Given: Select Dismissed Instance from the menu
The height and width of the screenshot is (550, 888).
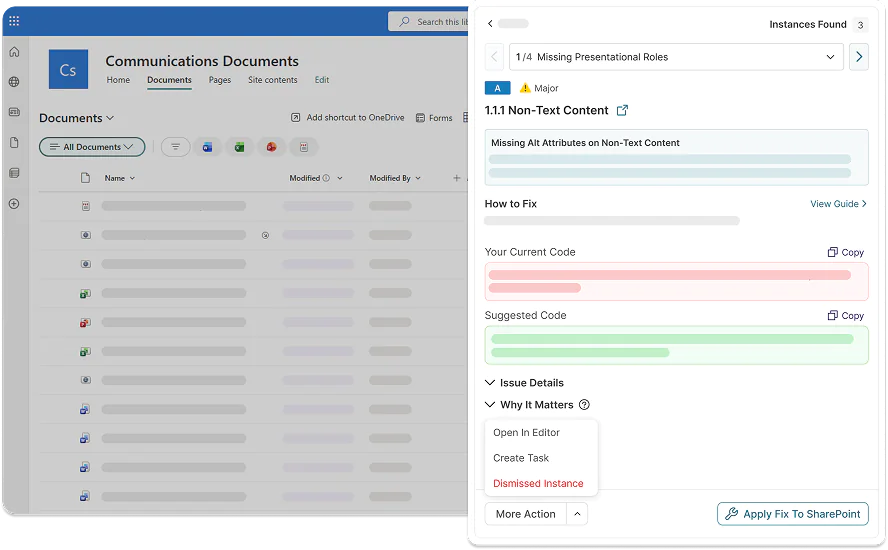Looking at the screenshot, I should point(538,483).
